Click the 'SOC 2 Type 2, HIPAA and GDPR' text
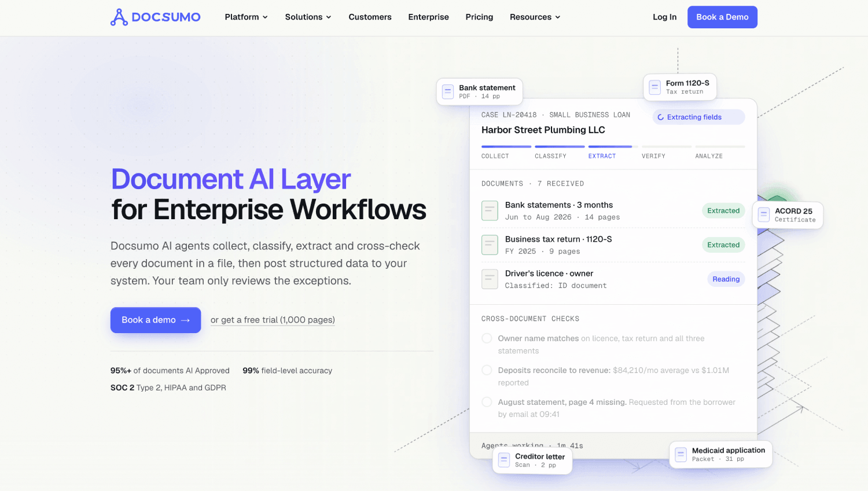This screenshot has width=868, height=491. click(x=168, y=388)
